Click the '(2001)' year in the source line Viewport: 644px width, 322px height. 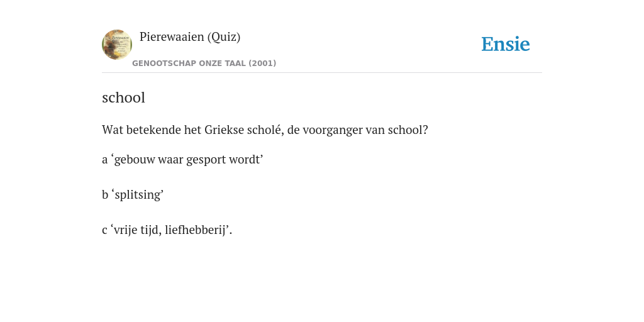[x=262, y=64]
